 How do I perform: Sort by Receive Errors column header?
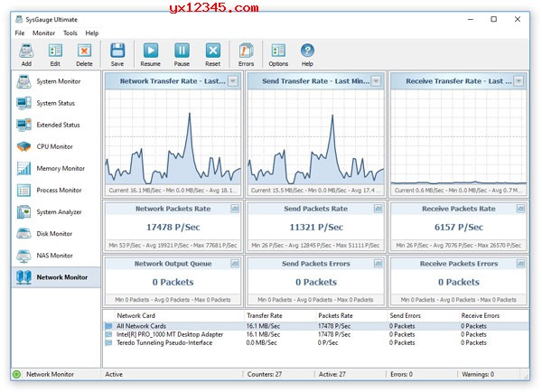481,315
